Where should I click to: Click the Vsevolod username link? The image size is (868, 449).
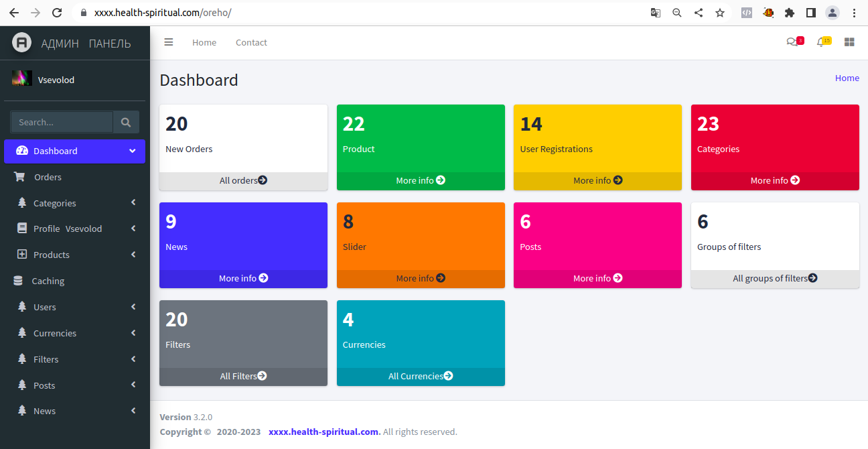point(56,80)
